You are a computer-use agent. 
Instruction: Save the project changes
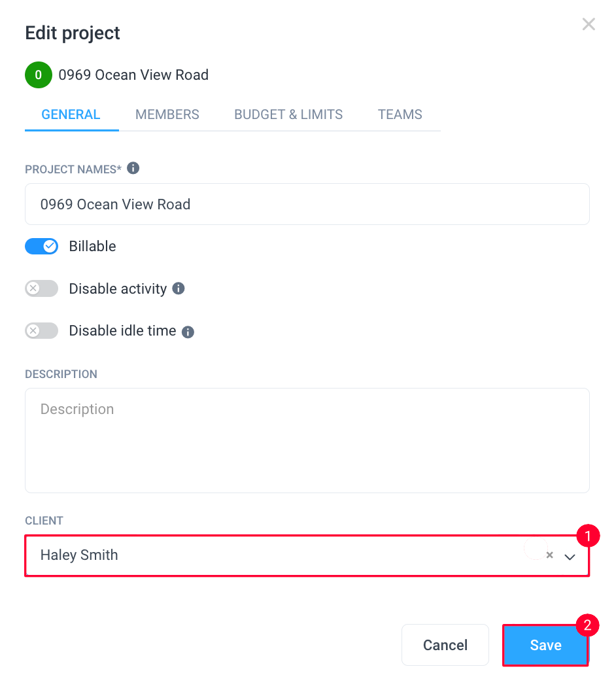545,645
